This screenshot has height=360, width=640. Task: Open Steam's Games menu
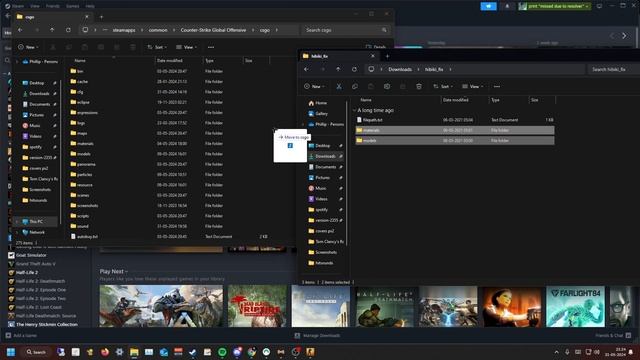(73, 6)
